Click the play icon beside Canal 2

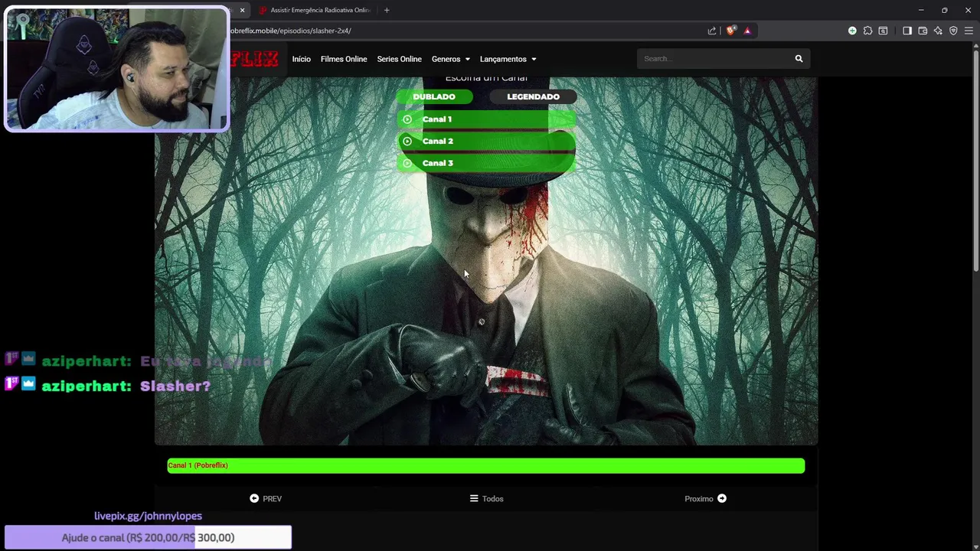[x=407, y=141]
